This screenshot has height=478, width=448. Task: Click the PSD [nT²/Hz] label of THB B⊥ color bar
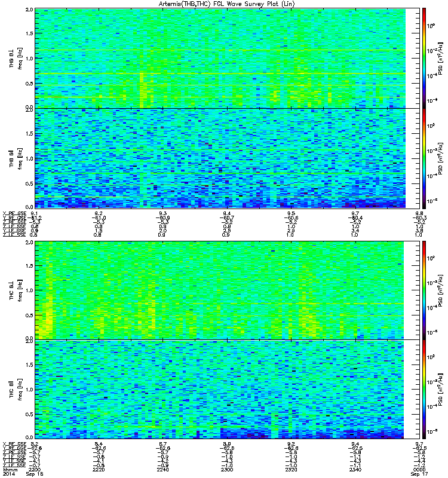coord(441,58)
